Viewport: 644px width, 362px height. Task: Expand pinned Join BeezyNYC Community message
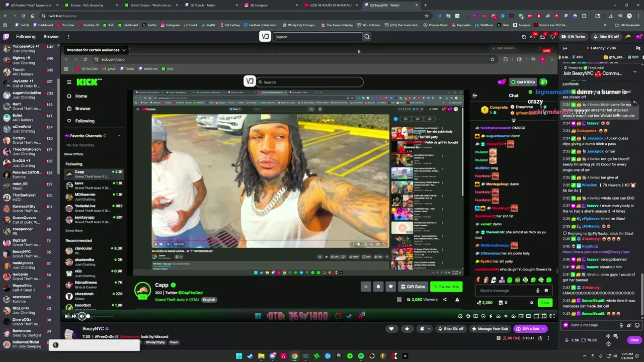(x=634, y=72)
